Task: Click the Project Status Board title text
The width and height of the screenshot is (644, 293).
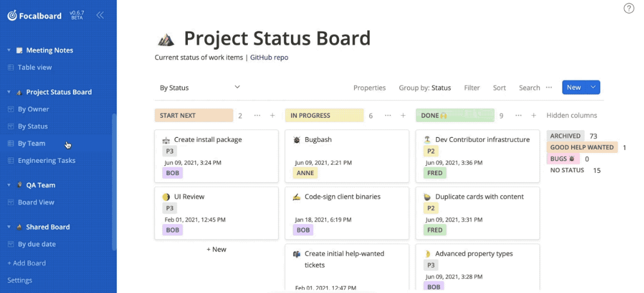Action: (277, 38)
